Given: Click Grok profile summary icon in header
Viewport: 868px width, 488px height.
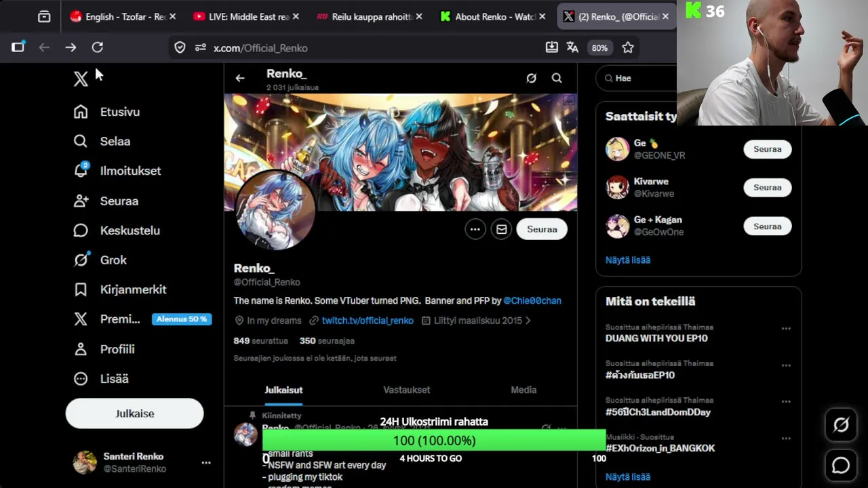Looking at the screenshot, I should [532, 79].
